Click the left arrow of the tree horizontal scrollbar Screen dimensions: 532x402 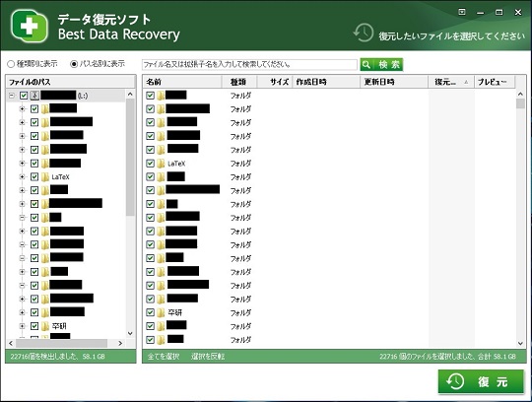tap(11, 343)
